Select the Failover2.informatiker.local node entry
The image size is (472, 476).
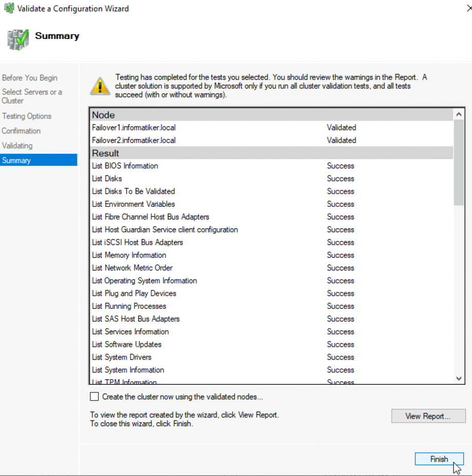[x=134, y=140]
